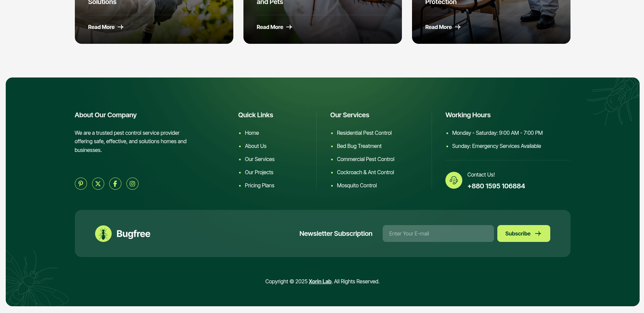Open Residential Pest Control service
Screen dimensions: 644x313
[364, 133]
